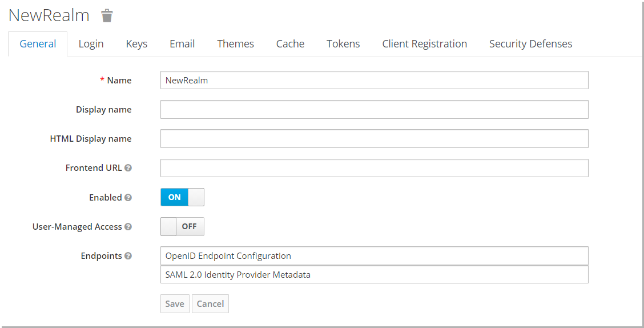This screenshot has width=644, height=328.
Task: Turn on the User-Managed Access switch
Action: tap(182, 226)
